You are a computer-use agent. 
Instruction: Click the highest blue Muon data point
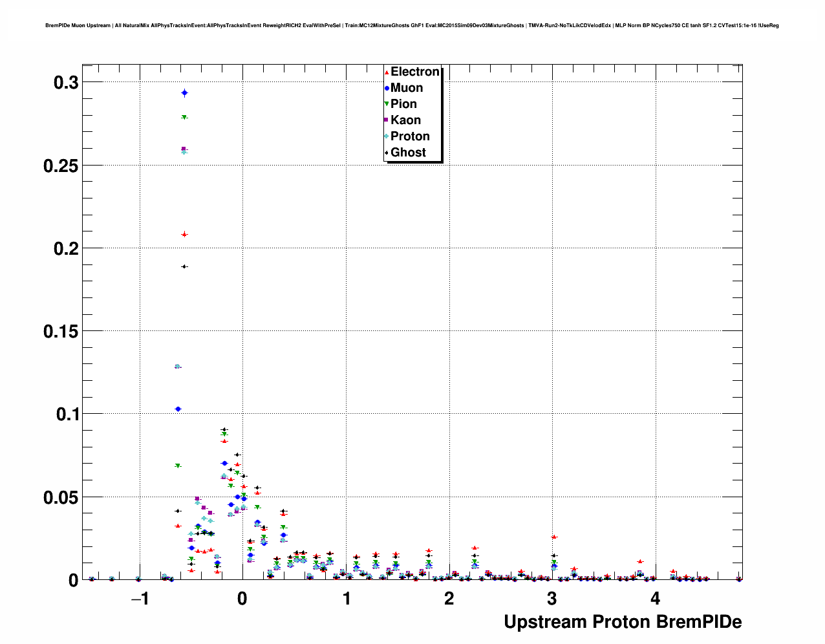pos(184,93)
